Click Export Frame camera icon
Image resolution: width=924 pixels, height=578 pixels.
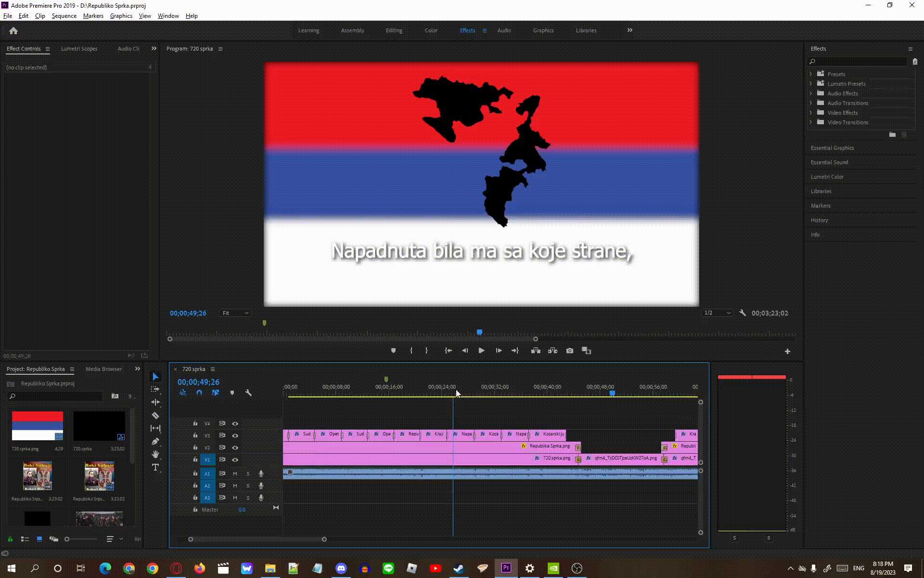point(570,351)
